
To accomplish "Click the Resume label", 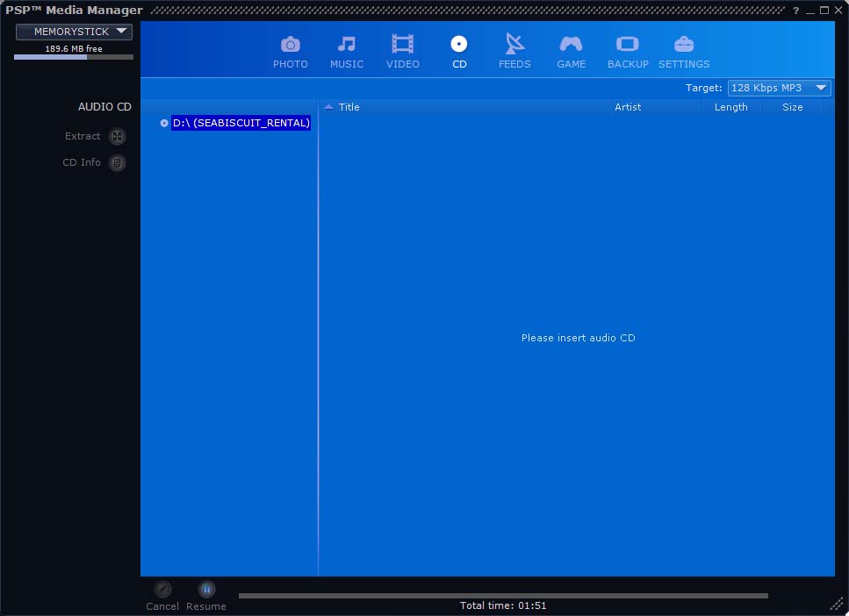I will click(205, 606).
